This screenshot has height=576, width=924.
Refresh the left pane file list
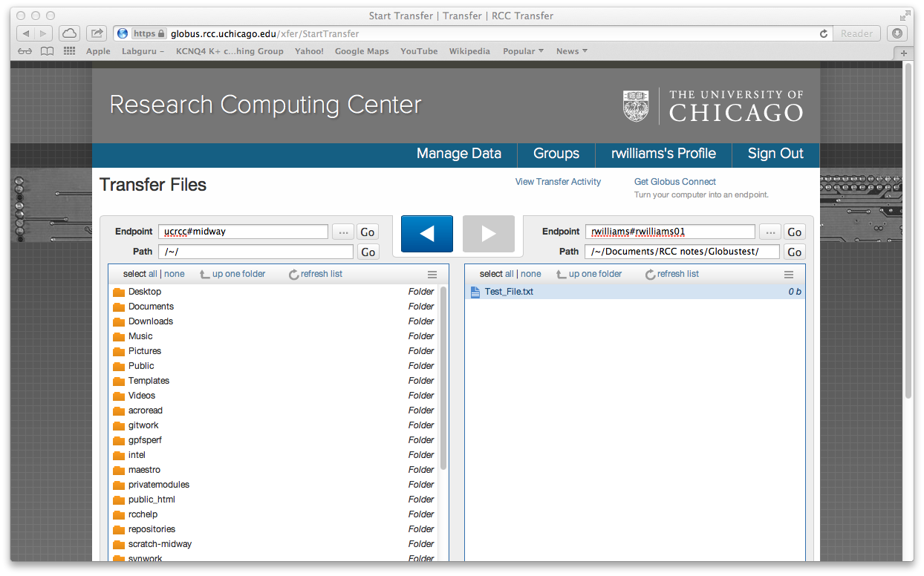316,274
